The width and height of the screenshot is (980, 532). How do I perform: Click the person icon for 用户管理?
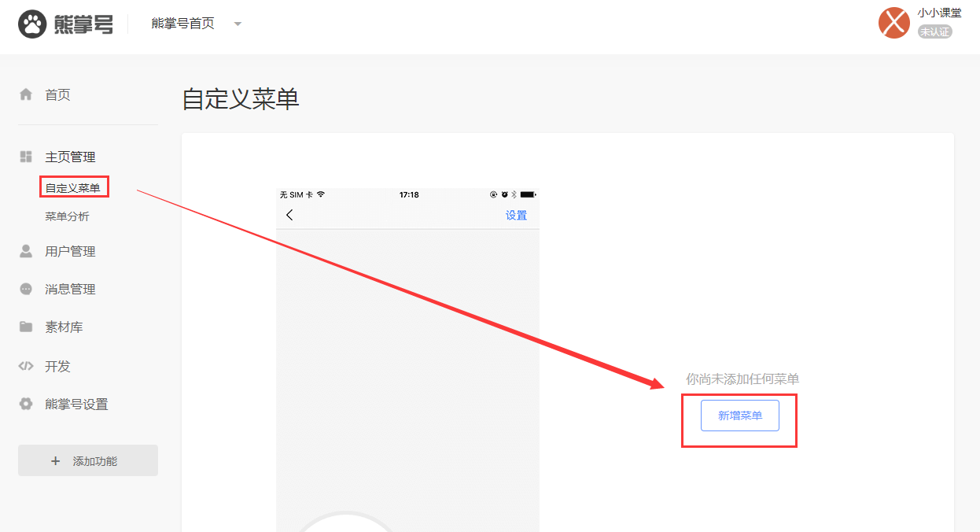tap(26, 251)
